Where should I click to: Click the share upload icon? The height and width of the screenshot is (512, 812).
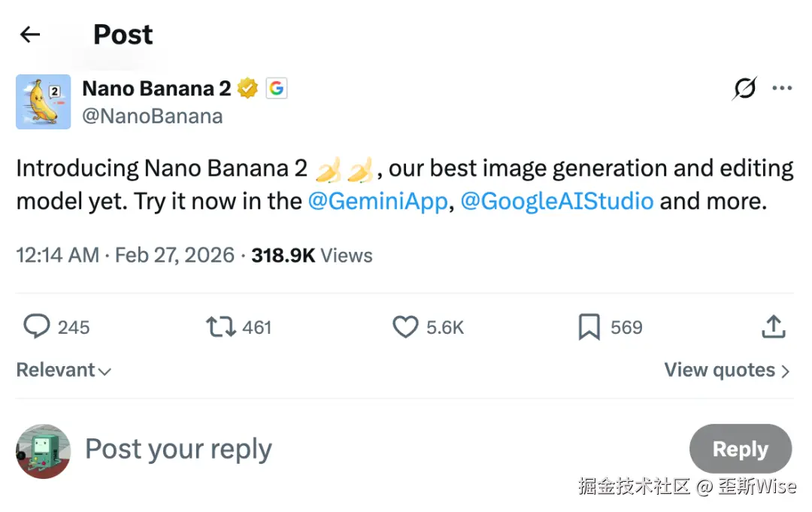774,327
